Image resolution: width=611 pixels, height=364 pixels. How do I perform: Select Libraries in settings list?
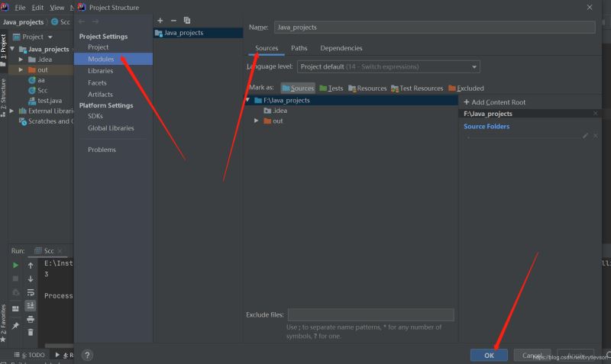(100, 70)
